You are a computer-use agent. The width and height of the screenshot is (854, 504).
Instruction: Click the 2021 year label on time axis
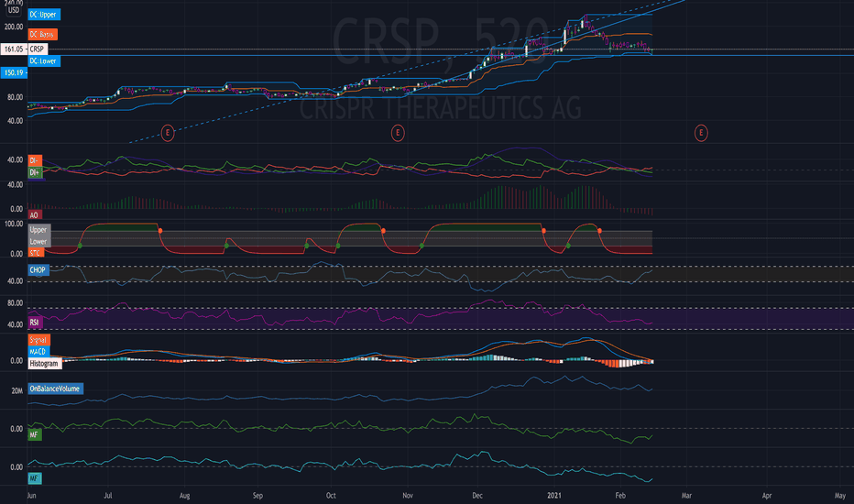coord(553,495)
